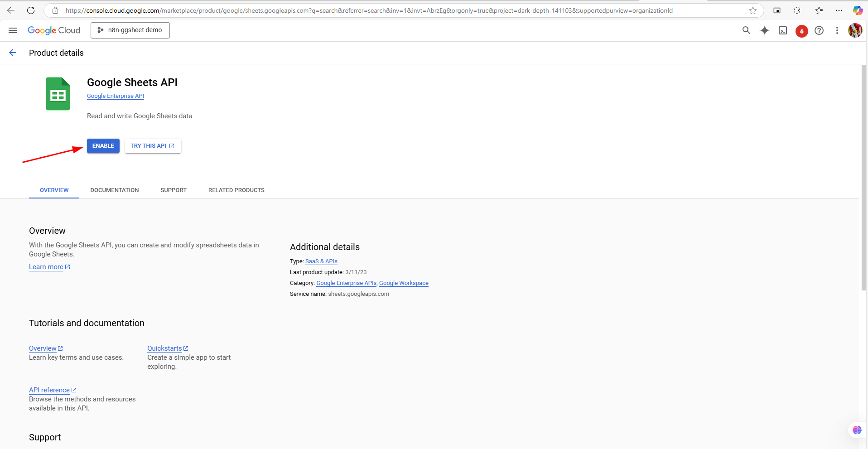Switch to the Documentation tab
Image resolution: width=868 pixels, height=449 pixels.
(115, 190)
